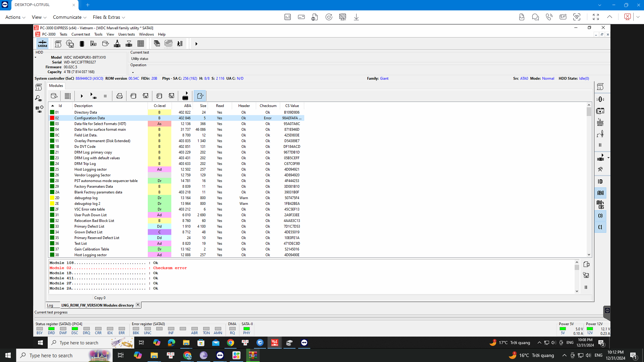Open the Files & Extras dropdown
Viewport: 644px width, 362px height.
[x=109, y=17]
